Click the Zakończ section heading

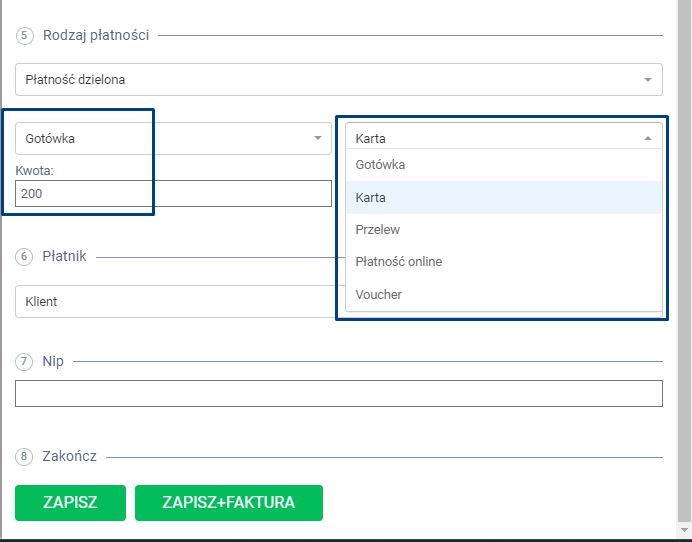point(70,456)
